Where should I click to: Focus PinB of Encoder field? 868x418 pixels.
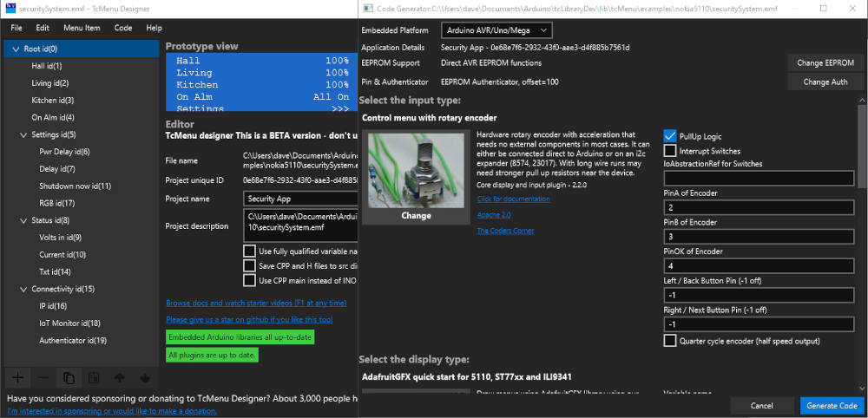pyautogui.click(x=759, y=237)
